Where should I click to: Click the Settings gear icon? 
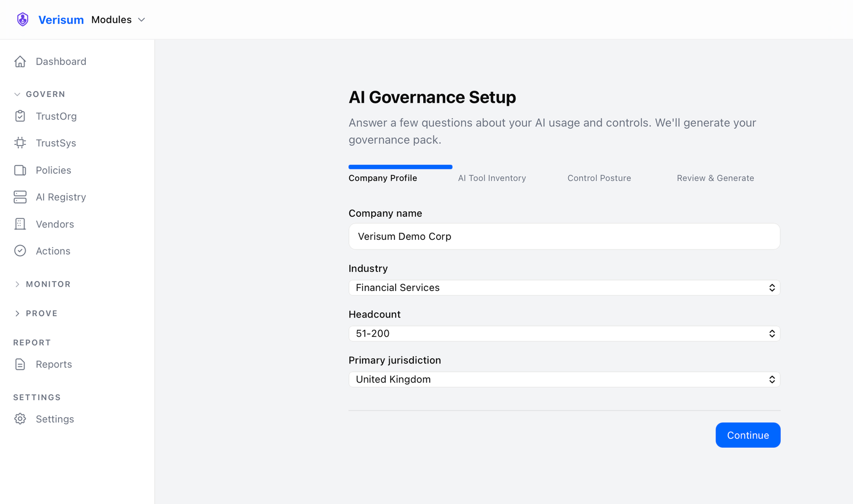20,419
